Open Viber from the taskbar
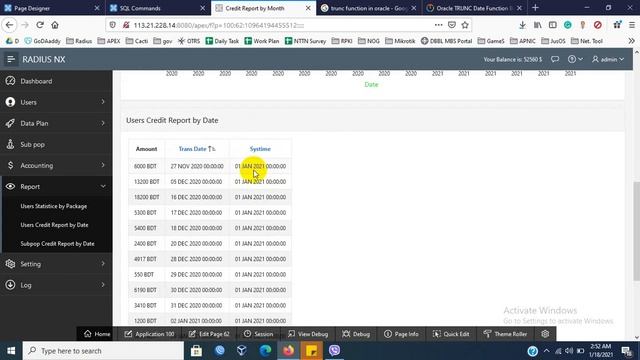640x360 pixels. 334,351
